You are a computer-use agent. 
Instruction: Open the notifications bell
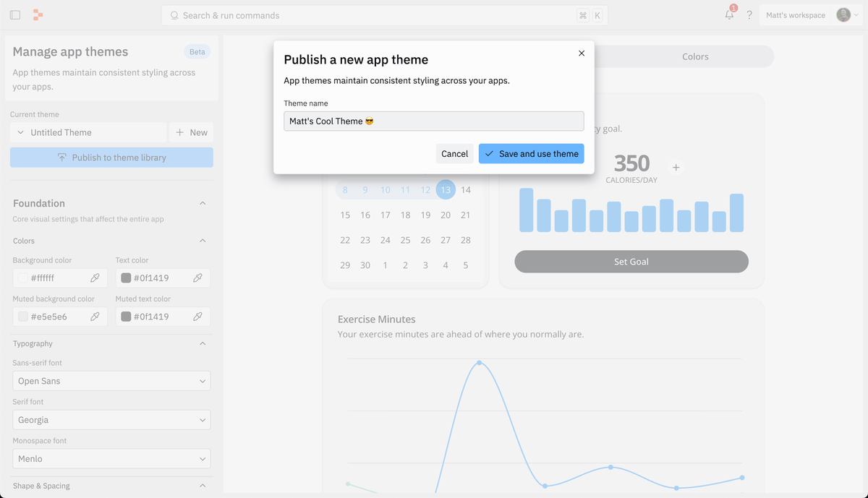pos(729,15)
